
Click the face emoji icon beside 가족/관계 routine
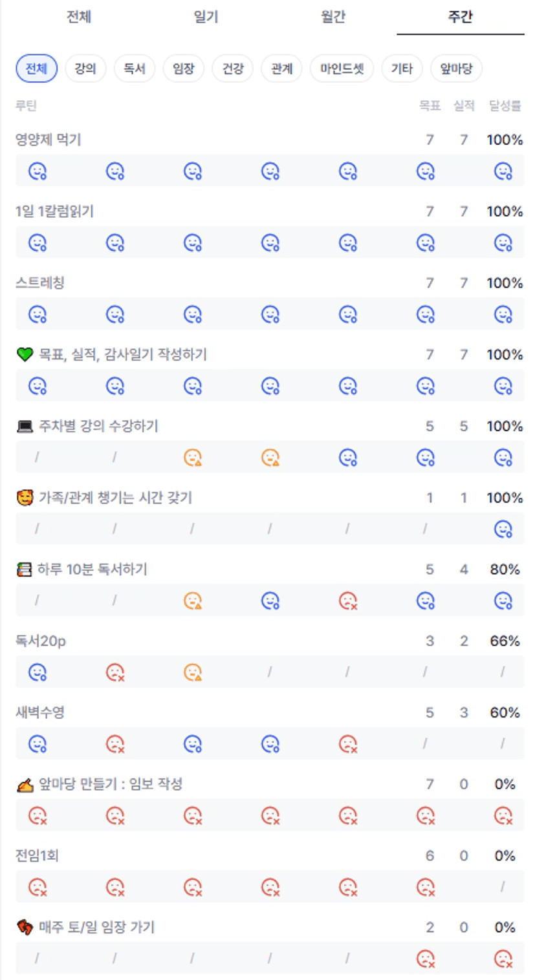click(25, 498)
